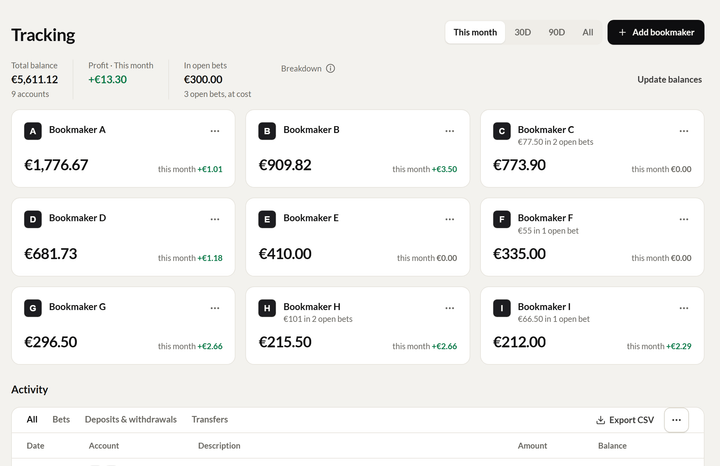Click this month +€3.50 on Bookmaker B

pyautogui.click(x=425, y=169)
